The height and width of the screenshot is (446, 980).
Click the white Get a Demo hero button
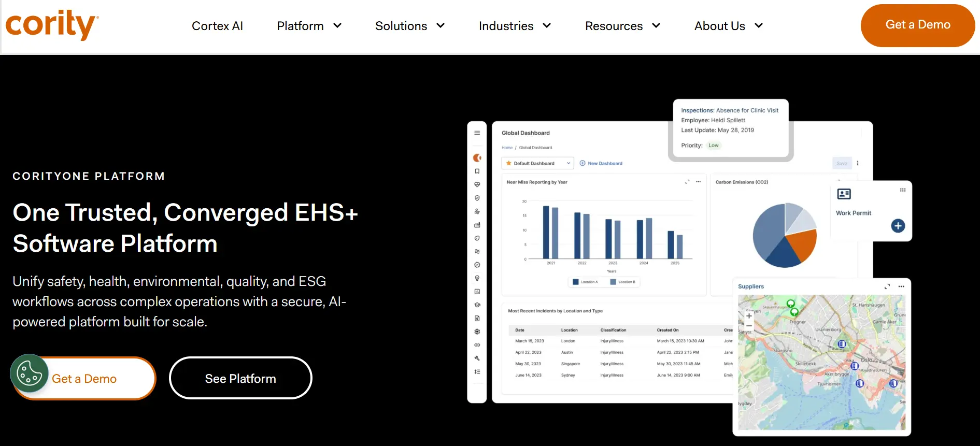(84, 379)
